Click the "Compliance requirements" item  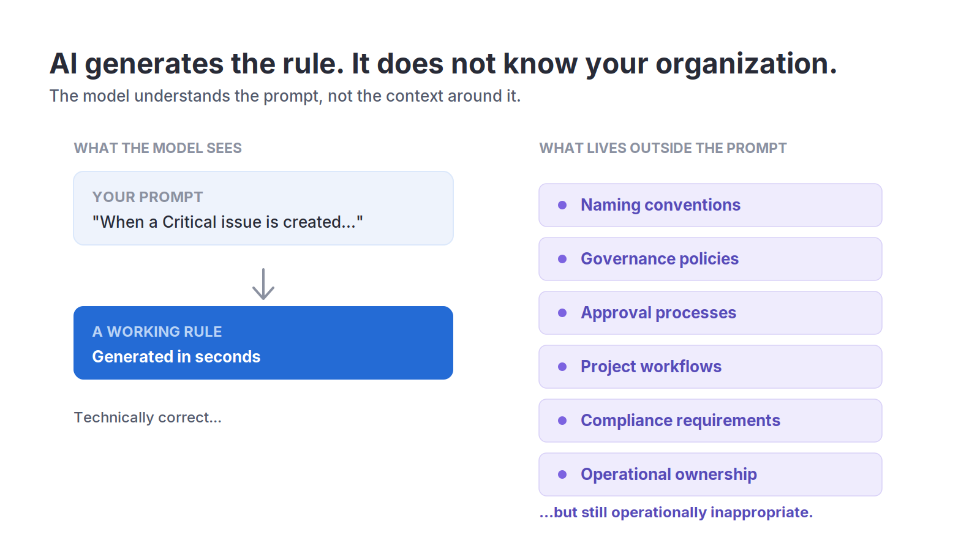click(710, 421)
